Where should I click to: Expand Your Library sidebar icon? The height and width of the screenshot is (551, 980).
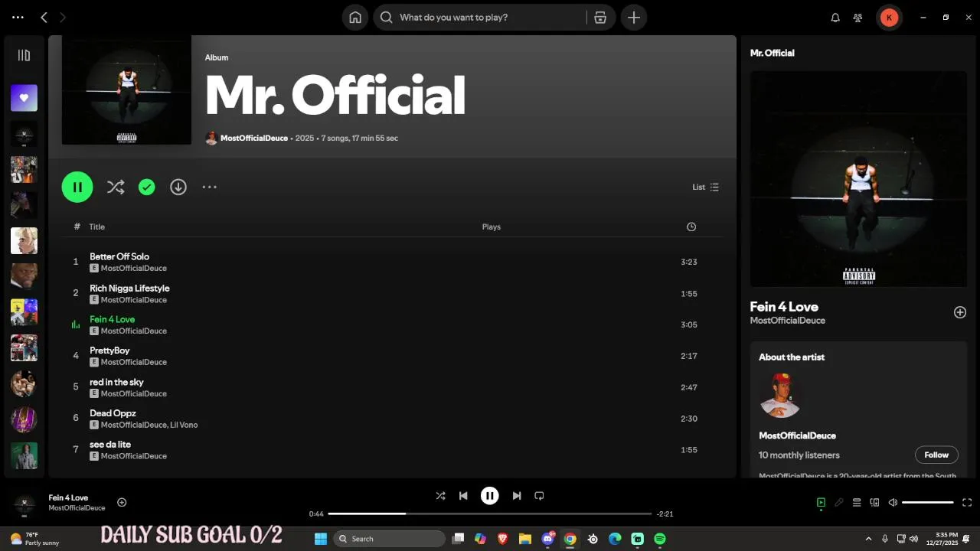pos(24,55)
